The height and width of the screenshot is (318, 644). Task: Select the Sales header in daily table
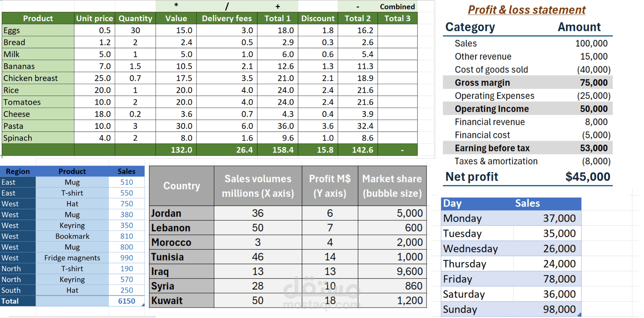pyautogui.click(x=527, y=203)
